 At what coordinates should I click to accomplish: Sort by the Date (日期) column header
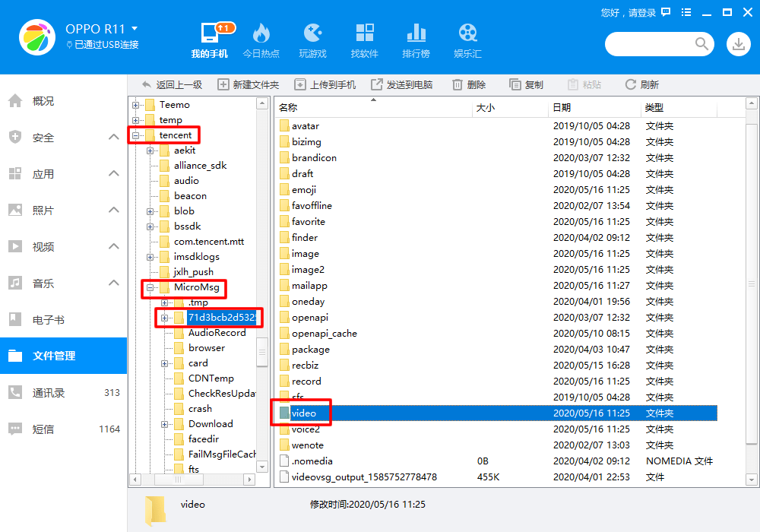(595, 108)
